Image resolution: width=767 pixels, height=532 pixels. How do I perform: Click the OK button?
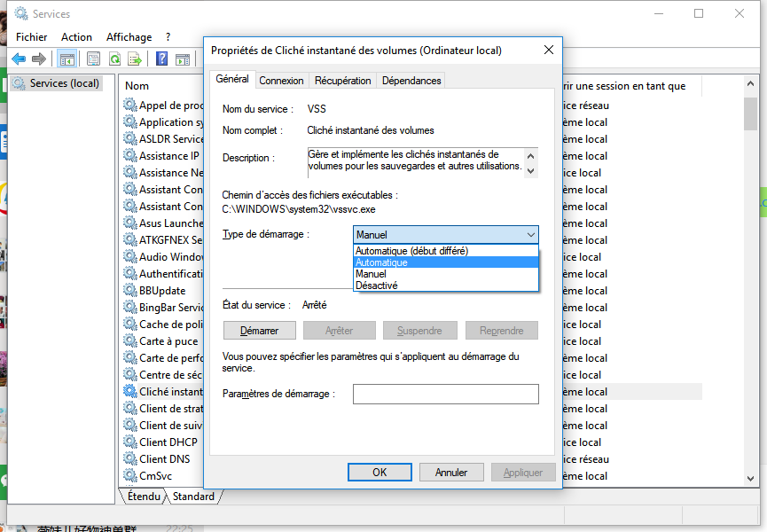click(380, 473)
